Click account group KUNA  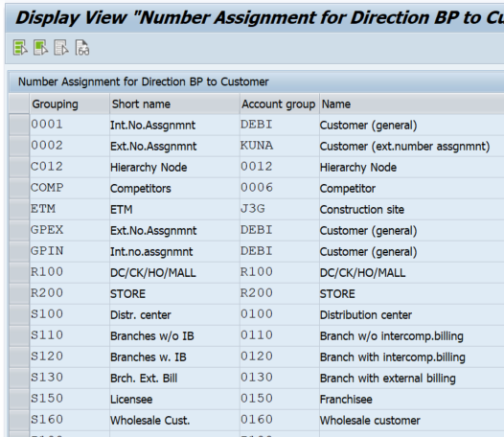click(x=280, y=146)
